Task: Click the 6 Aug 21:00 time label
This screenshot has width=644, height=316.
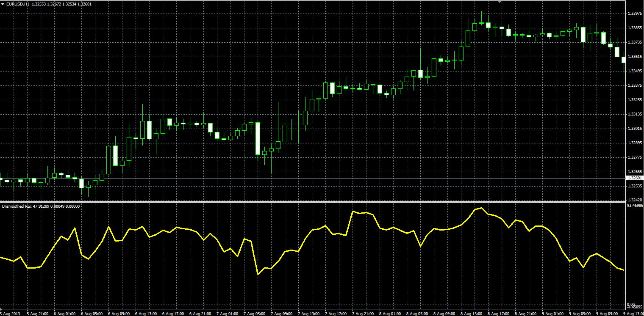Action: 200,313
